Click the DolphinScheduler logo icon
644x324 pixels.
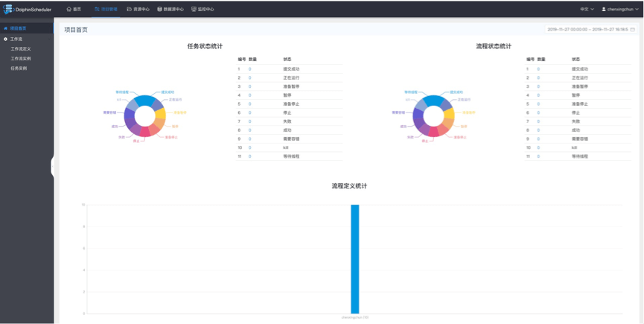pos(7,9)
